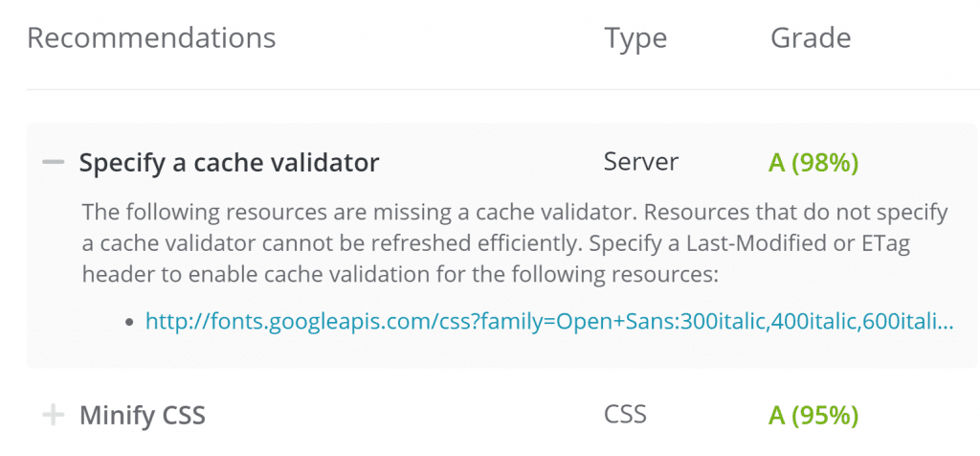This screenshot has width=980, height=456.
Task: Sort by the Type column header
Action: click(x=635, y=38)
